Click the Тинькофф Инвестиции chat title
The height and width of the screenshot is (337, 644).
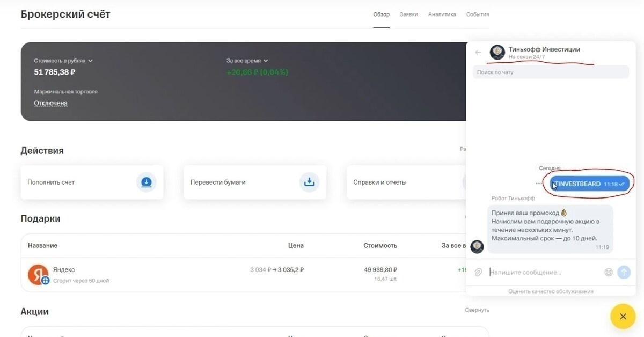tap(544, 49)
